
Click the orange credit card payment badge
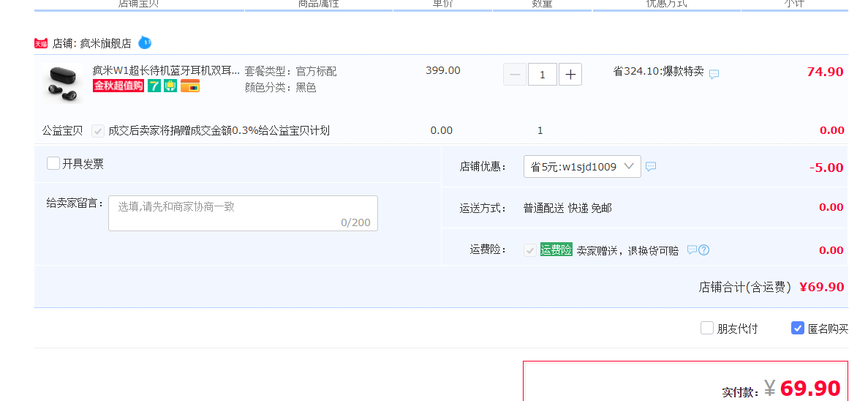tap(190, 86)
